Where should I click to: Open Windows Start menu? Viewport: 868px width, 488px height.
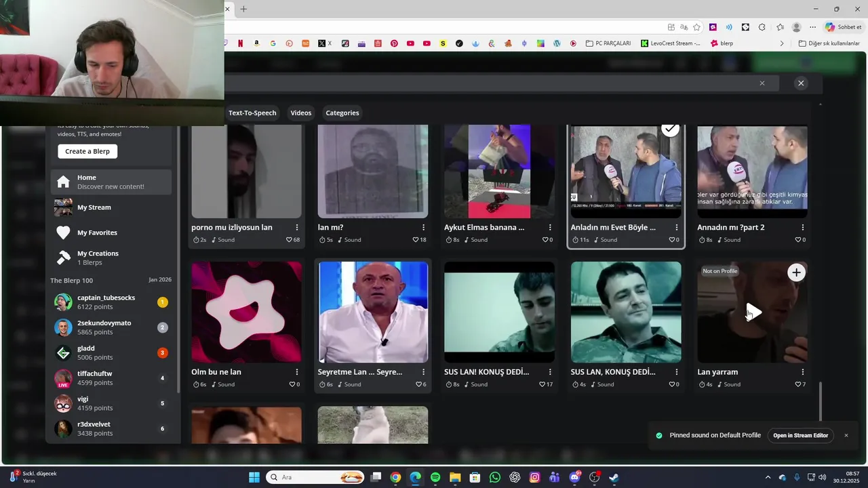(x=254, y=477)
